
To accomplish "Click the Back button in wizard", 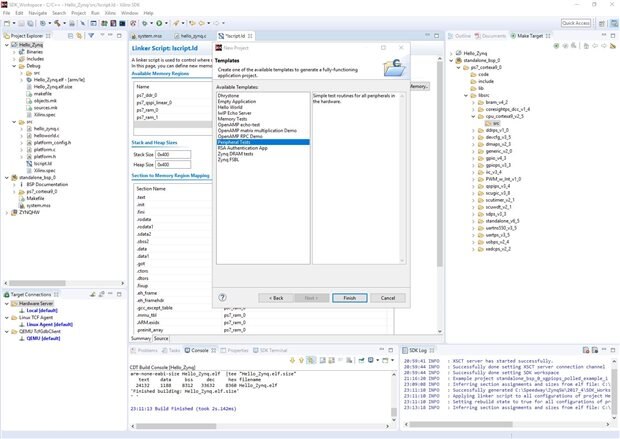I will point(277,297).
